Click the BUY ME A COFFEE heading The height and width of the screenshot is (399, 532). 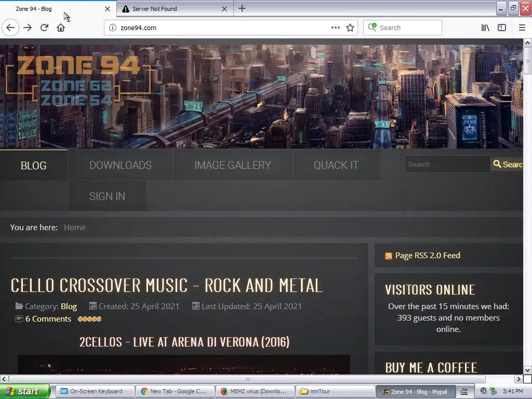point(431,368)
